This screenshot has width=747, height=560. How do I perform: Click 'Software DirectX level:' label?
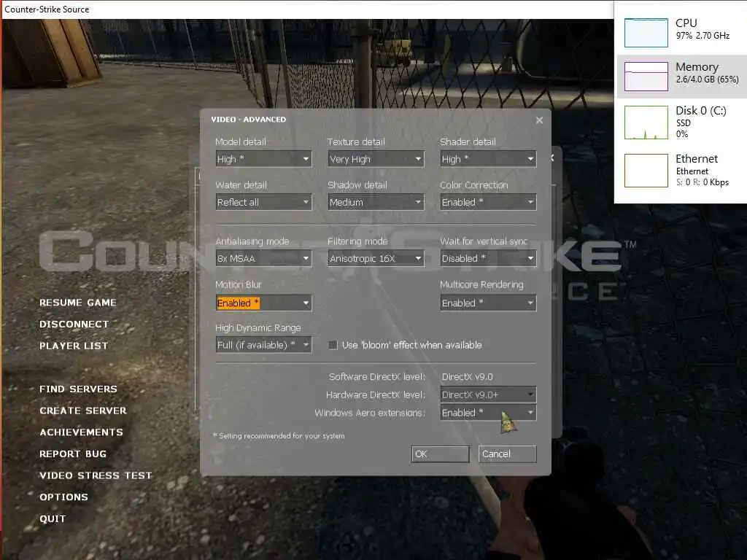pyautogui.click(x=377, y=377)
